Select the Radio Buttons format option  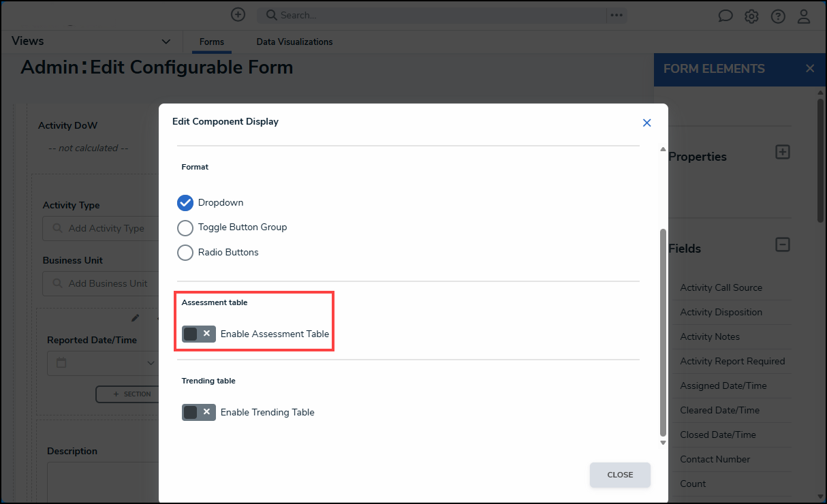tap(185, 253)
